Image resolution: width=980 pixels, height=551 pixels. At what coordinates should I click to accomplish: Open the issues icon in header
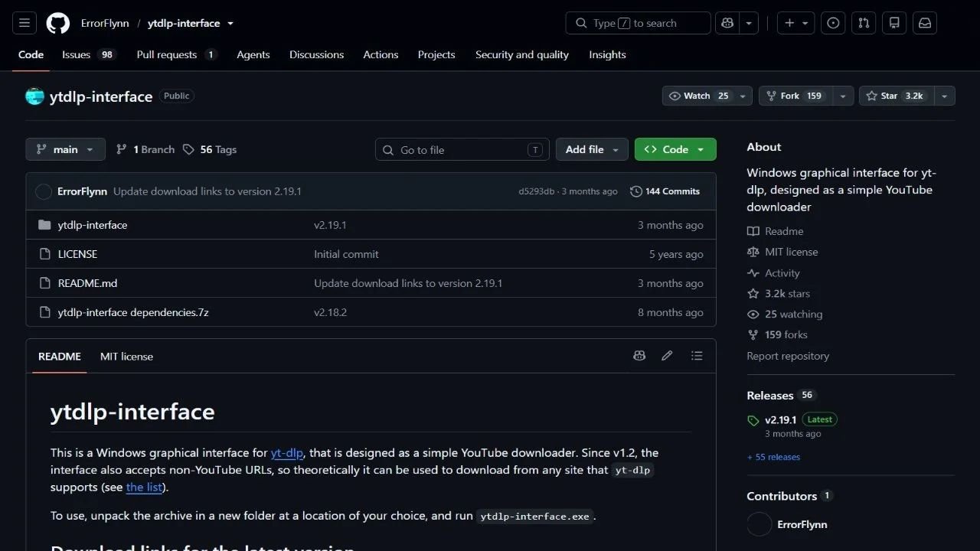pyautogui.click(x=834, y=23)
